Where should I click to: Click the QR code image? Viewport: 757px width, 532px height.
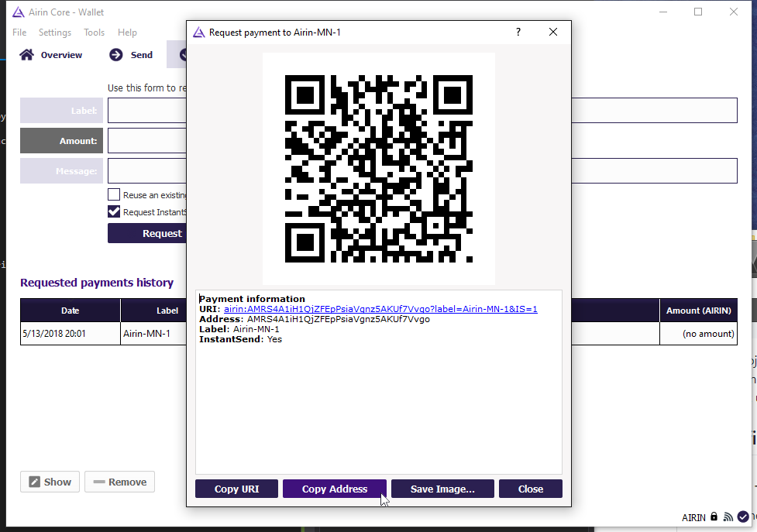378,169
